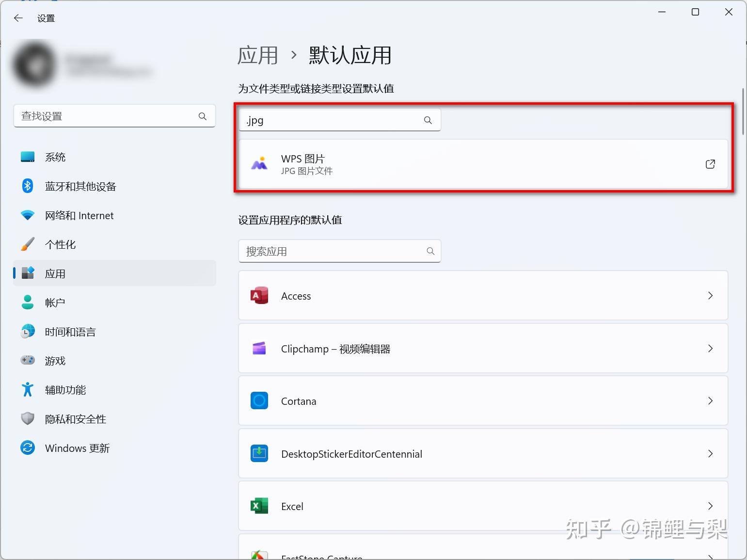Expand the Excel row chevron
The image size is (747, 560).
(x=710, y=506)
